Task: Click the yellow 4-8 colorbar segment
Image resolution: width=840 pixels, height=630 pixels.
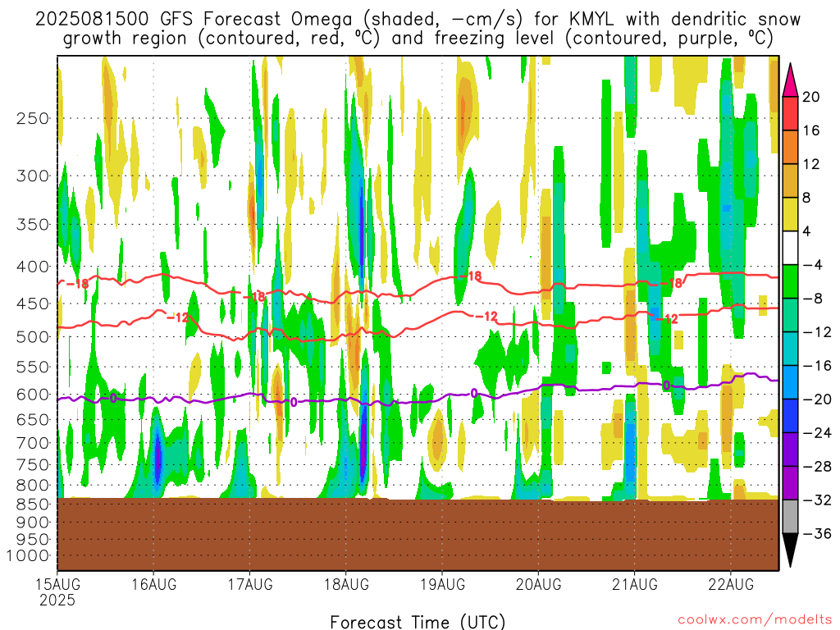Action: pyautogui.click(x=790, y=214)
